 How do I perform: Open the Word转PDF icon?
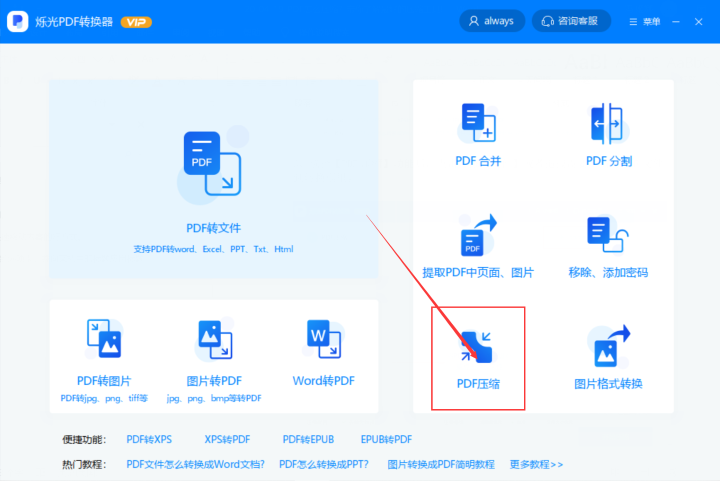(324, 339)
